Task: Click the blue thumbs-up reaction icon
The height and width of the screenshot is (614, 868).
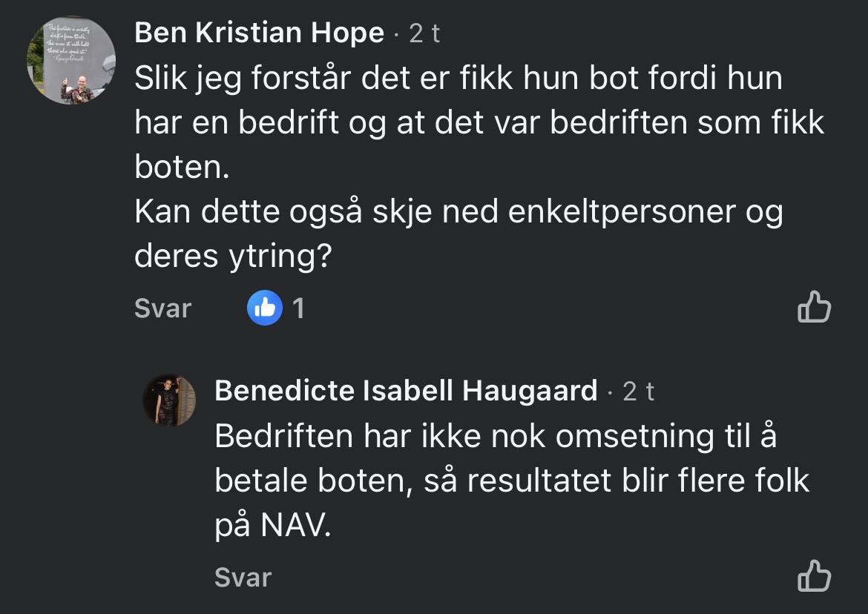Action: [265, 308]
